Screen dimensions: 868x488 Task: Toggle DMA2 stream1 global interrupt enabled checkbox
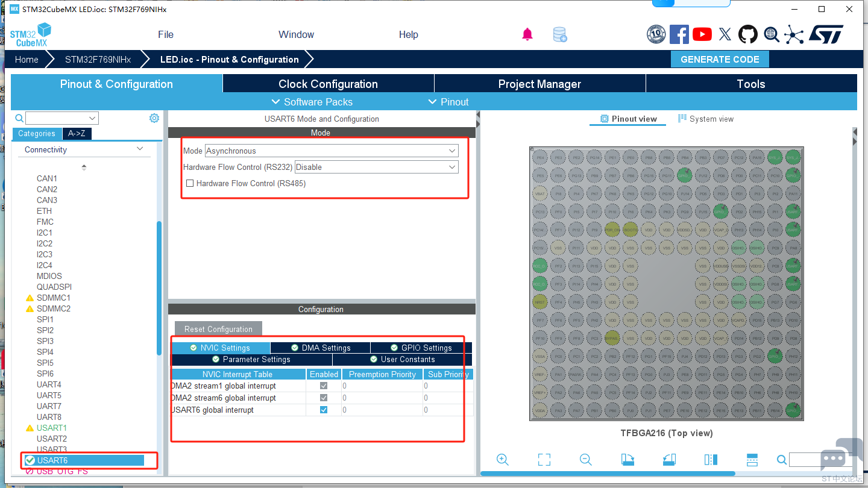(324, 386)
